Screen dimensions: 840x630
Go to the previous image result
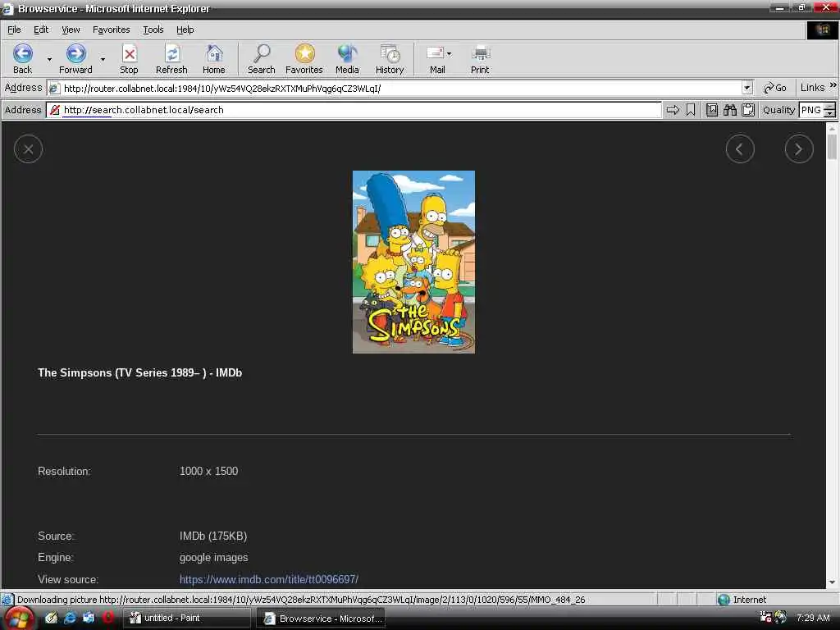[x=740, y=149]
